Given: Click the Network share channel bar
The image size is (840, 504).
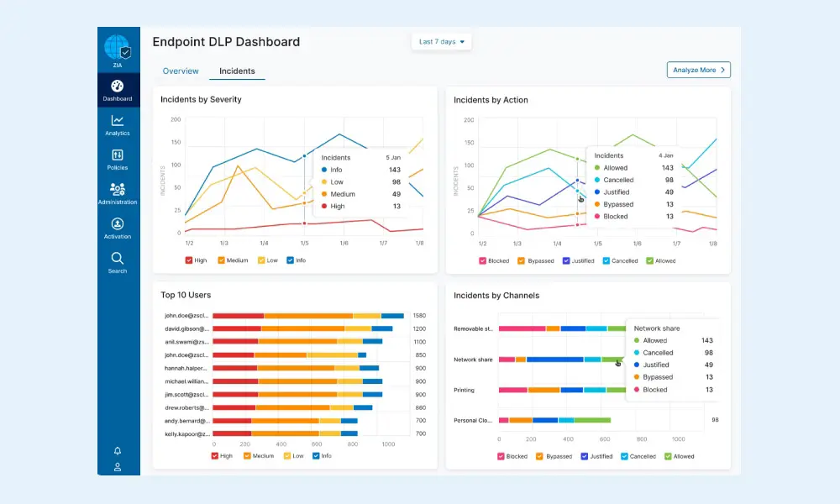Looking at the screenshot, I should 554,360.
